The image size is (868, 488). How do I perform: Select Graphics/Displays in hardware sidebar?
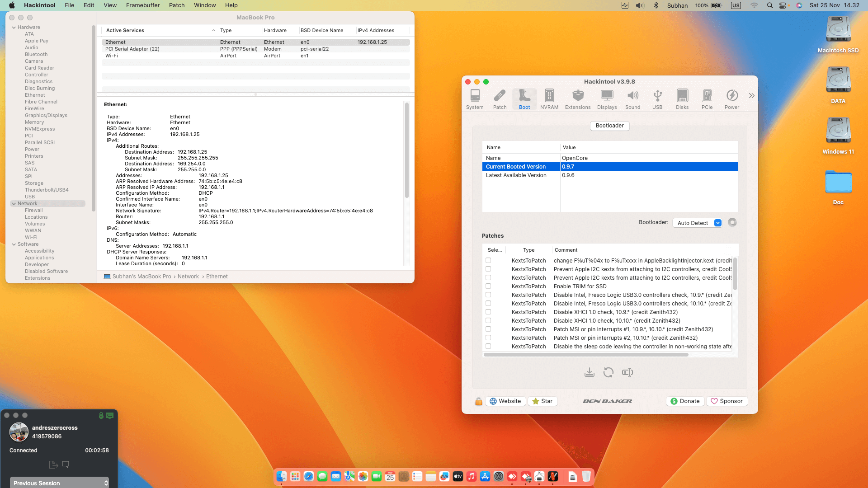tap(46, 115)
